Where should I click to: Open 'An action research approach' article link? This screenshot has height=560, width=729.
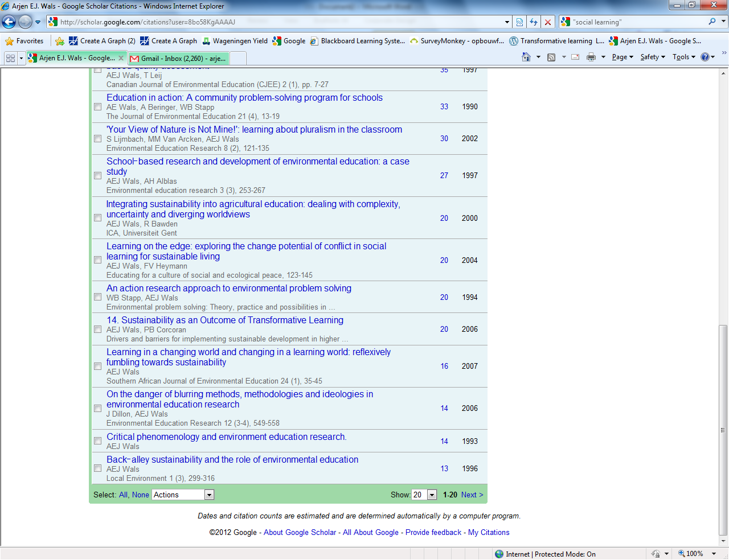point(228,289)
